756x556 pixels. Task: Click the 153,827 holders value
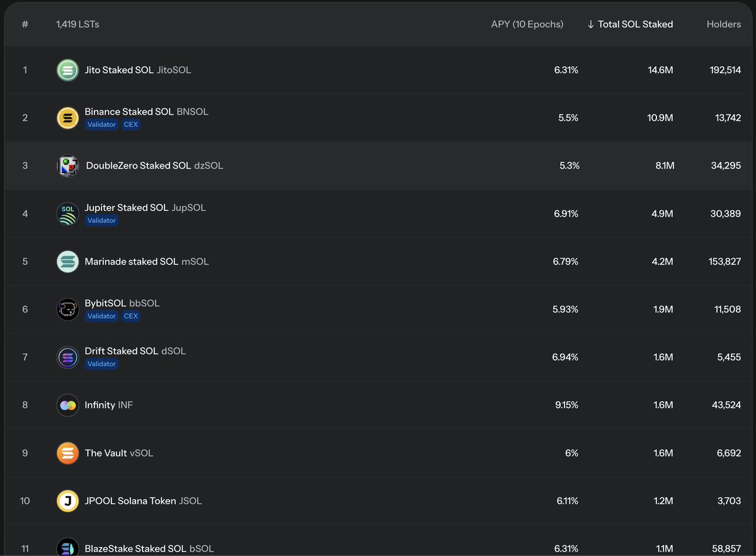coord(725,261)
